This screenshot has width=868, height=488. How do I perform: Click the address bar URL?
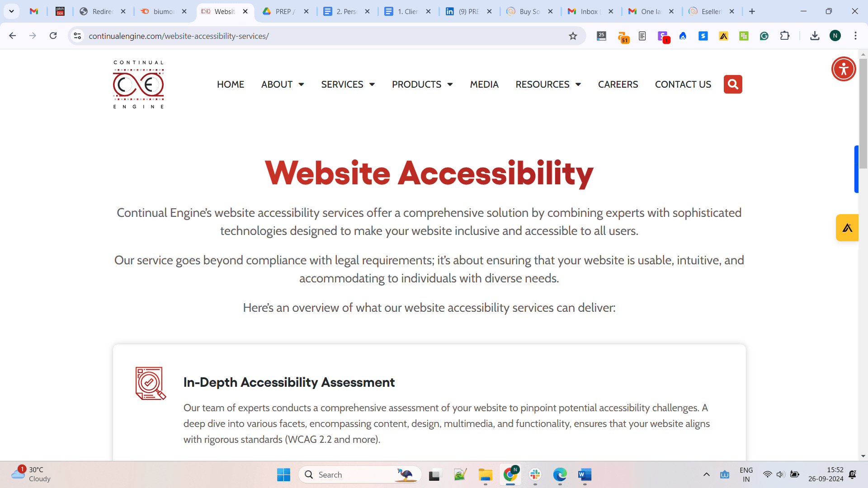coord(179,36)
